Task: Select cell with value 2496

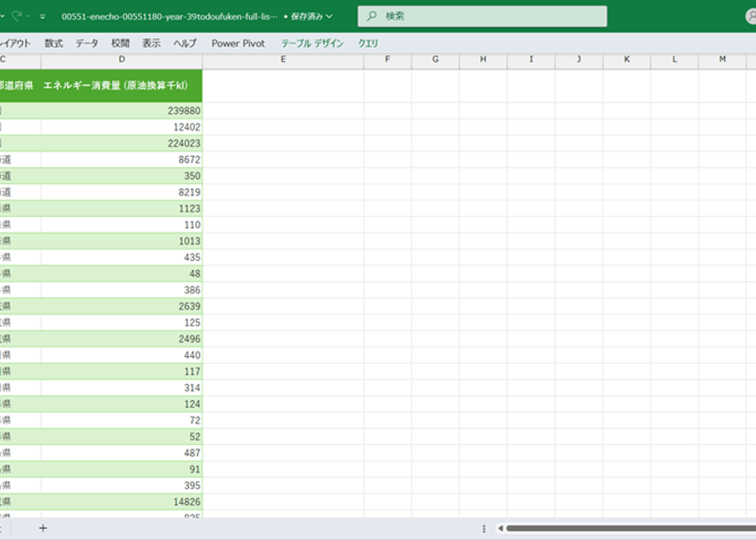Action: [x=121, y=339]
